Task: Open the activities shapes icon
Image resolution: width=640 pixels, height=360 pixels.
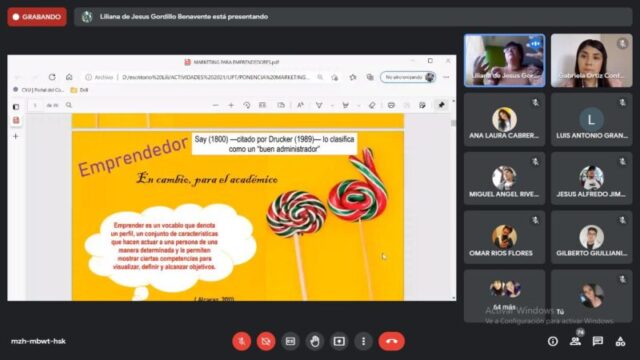Action: click(x=620, y=341)
